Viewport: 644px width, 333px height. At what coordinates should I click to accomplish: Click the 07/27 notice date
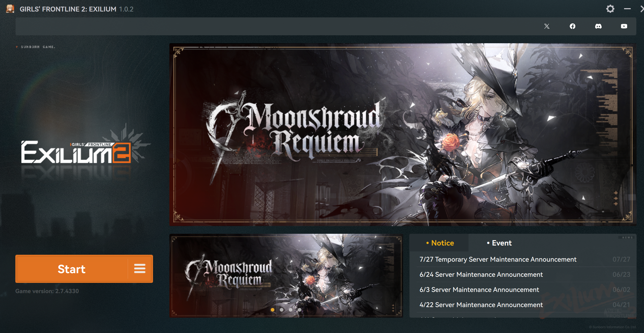coord(621,259)
